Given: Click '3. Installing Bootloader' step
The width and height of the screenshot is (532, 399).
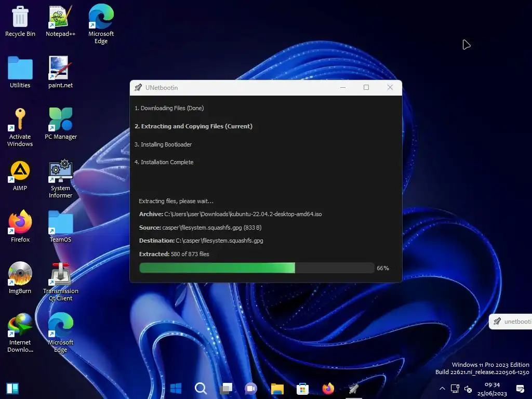Looking at the screenshot, I should coord(163,144).
